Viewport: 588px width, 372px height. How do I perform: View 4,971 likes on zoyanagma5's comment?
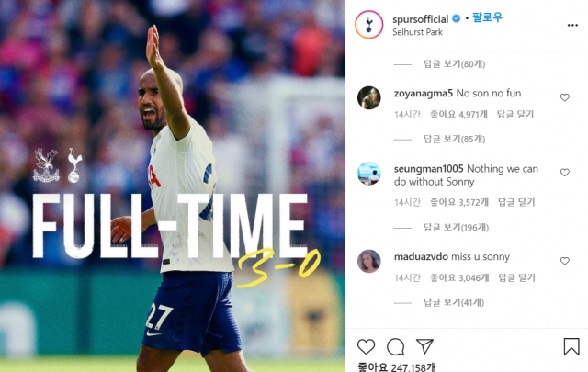(x=458, y=115)
